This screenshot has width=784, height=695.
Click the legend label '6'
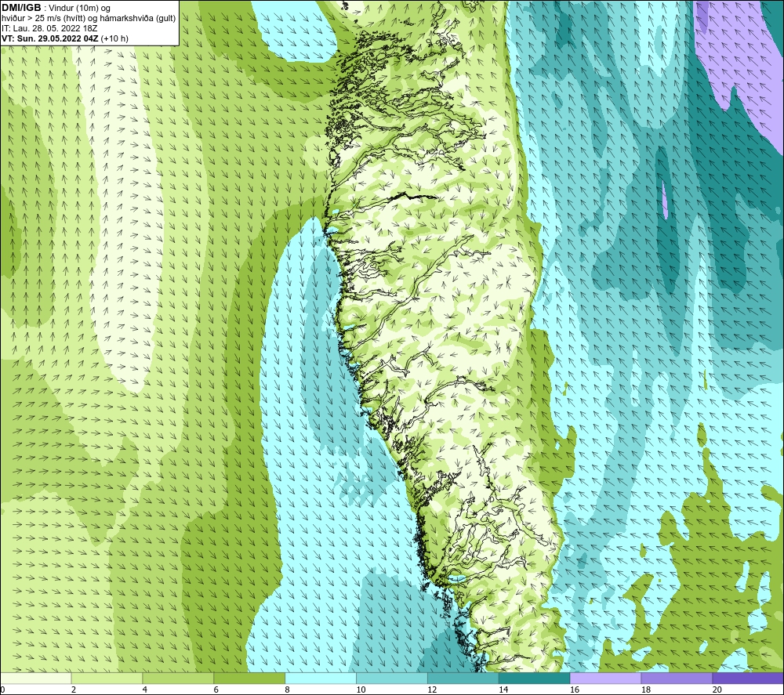[216, 690]
